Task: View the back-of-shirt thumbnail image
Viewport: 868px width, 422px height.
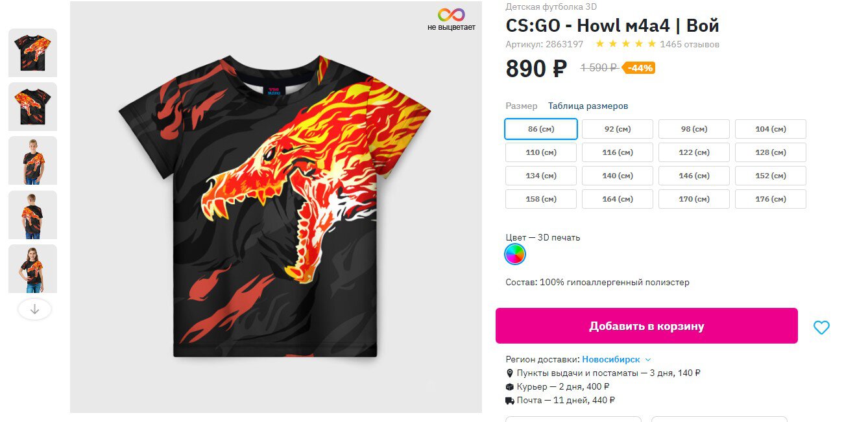Action: [x=32, y=106]
